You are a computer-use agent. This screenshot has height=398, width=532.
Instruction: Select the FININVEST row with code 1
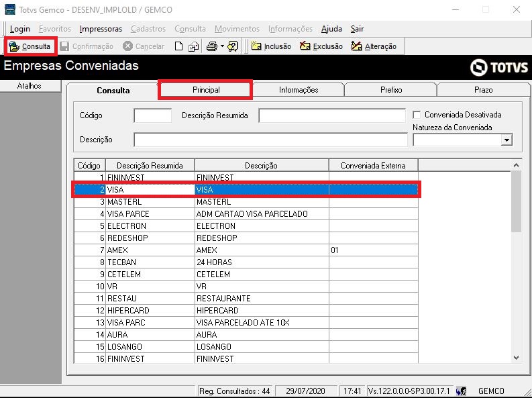[246, 177]
